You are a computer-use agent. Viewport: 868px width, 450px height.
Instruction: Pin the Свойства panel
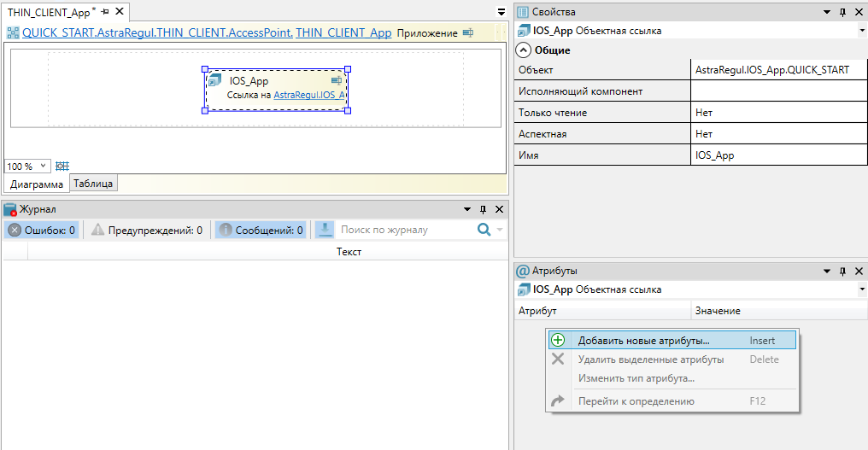point(842,12)
